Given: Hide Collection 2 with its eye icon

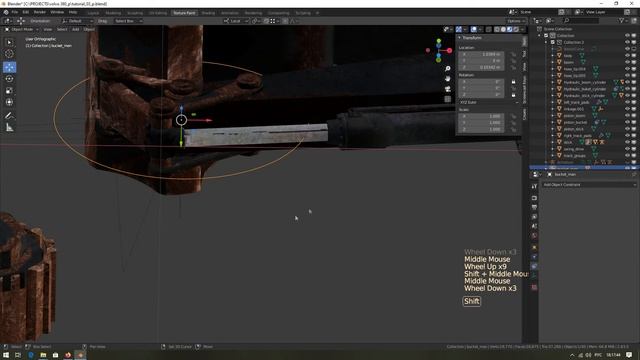Looking at the screenshot, I should coord(627,42).
